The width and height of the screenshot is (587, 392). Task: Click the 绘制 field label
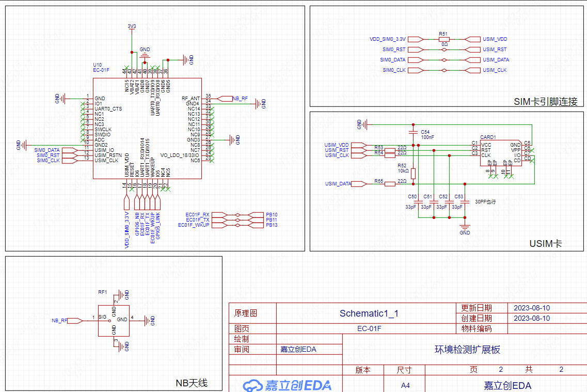(x=242, y=339)
